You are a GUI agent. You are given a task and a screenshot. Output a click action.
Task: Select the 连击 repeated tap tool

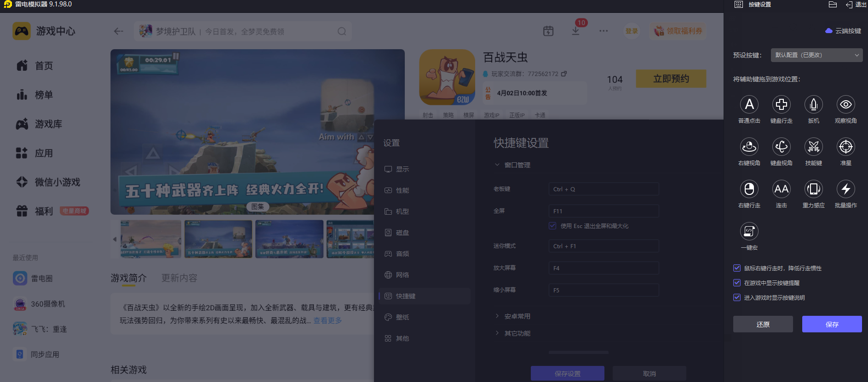[x=781, y=189]
